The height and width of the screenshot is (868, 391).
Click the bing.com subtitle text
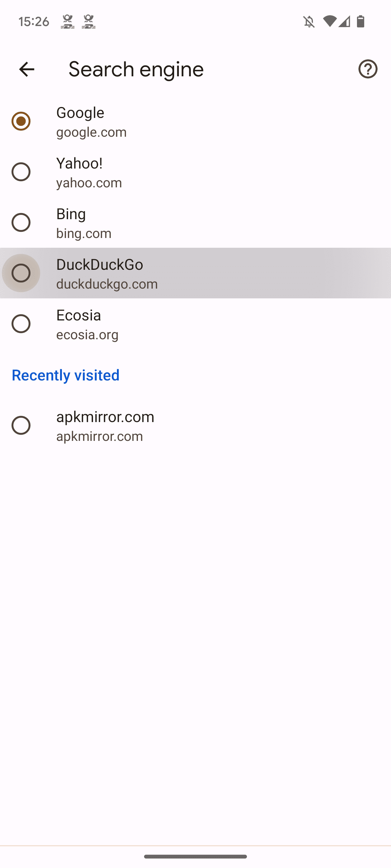click(84, 233)
